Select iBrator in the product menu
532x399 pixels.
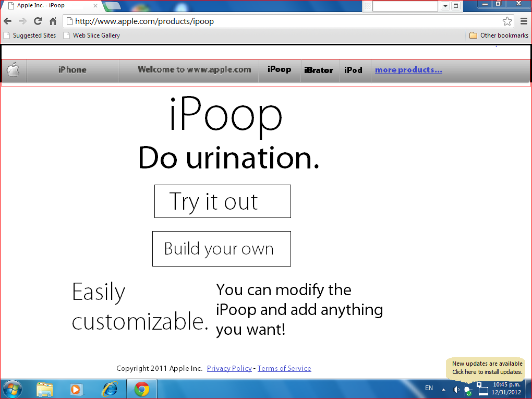pyautogui.click(x=319, y=69)
